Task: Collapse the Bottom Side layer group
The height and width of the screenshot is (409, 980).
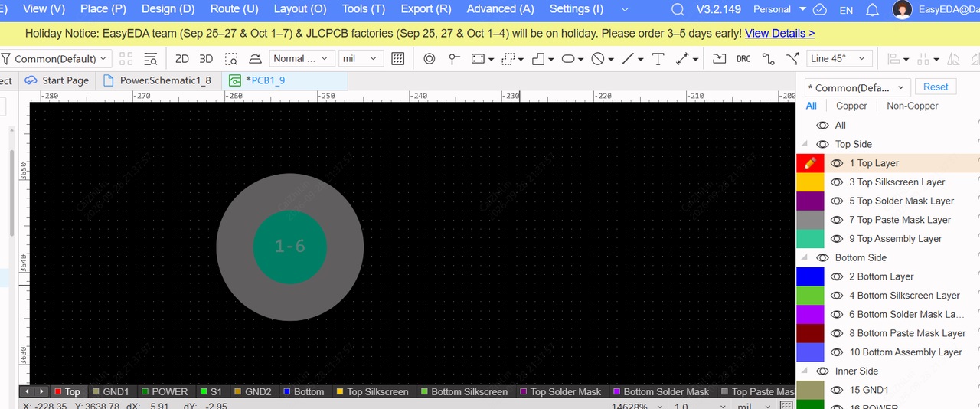Action: (805, 258)
